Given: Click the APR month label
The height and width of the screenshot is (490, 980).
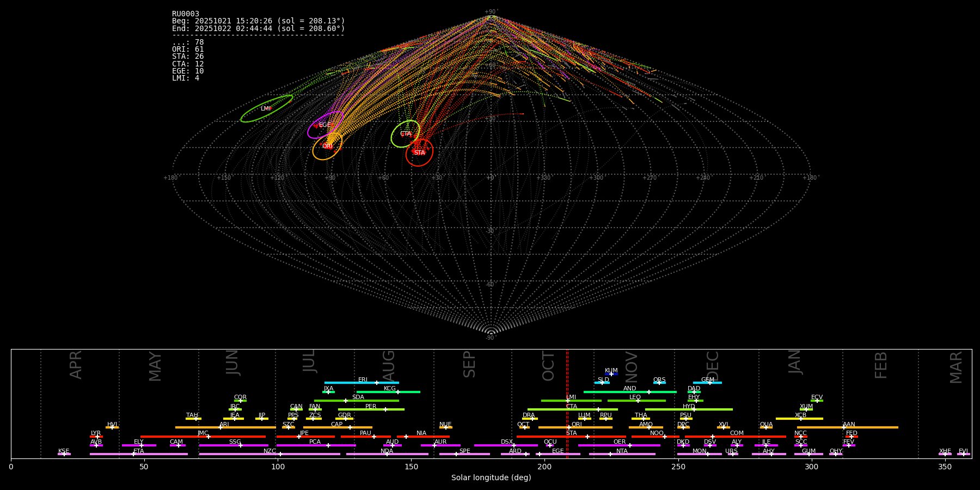Looking at the screenshot, I should click(76, 365).
